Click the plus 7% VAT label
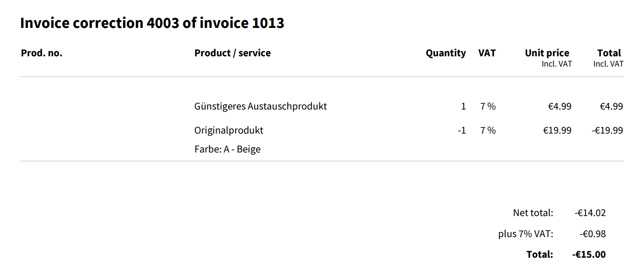 point(526,234)
